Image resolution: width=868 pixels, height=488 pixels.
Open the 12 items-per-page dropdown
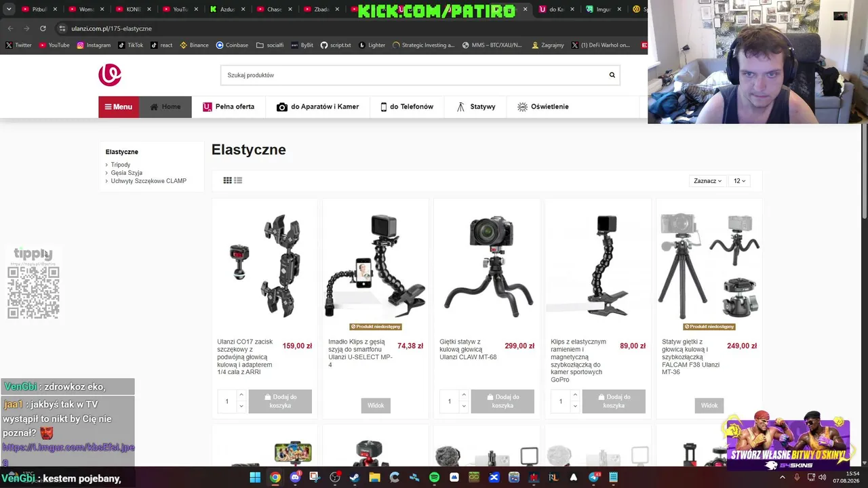pyautogui.click(x=739, y=181)
